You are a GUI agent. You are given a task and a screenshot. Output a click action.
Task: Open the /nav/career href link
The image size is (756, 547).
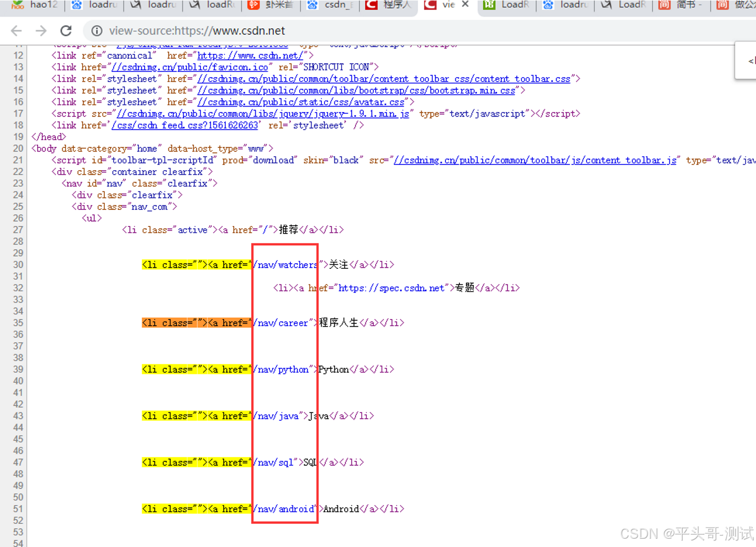point(281,323)
